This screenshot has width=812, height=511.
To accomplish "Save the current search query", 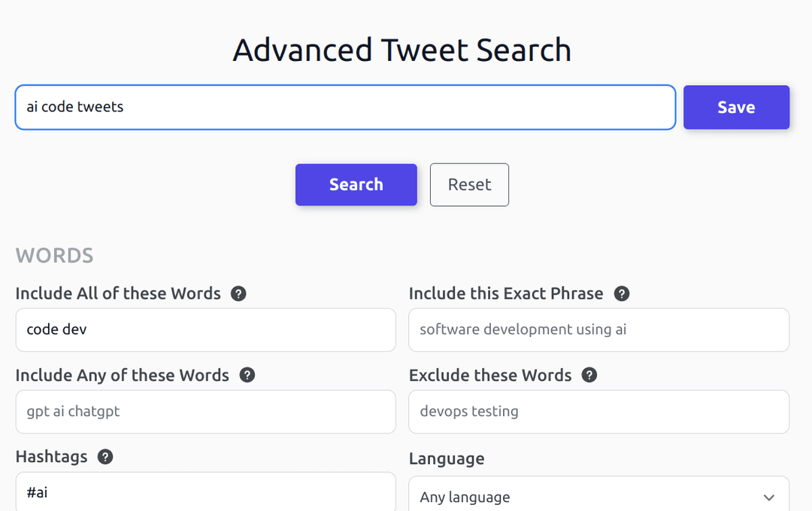I will tap(736, 107).
